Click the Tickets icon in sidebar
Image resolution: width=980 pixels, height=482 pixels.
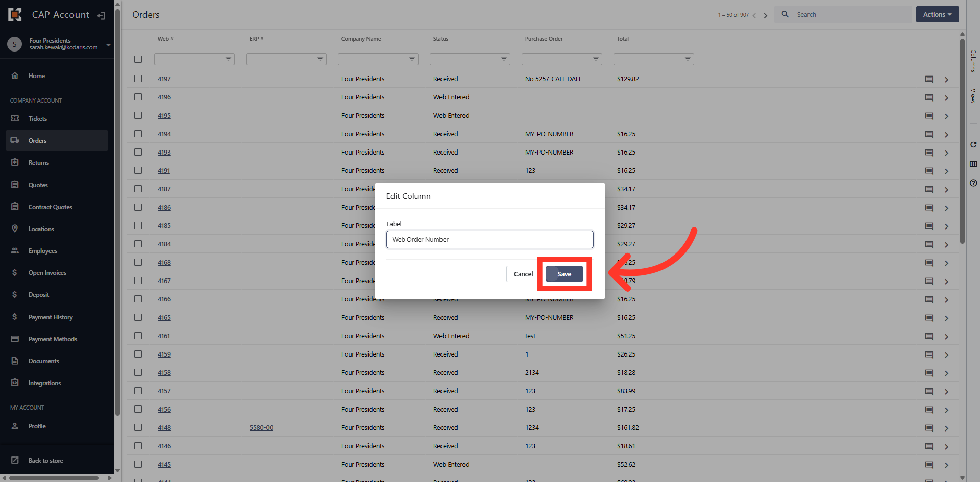point(15,118)
